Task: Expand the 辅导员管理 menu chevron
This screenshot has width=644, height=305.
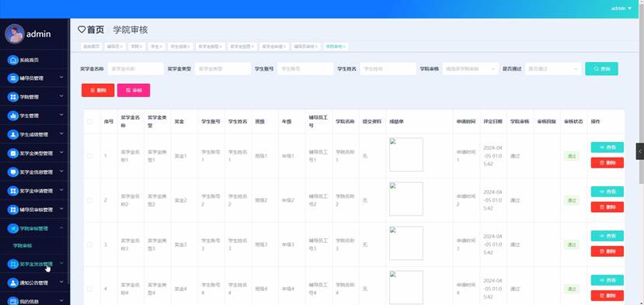Action: [x=61, y=77]
